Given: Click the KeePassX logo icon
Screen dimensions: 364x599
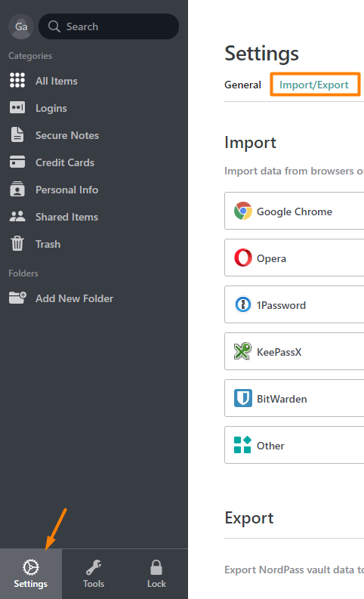Looking at the screenshot, I should click(243, 351).
